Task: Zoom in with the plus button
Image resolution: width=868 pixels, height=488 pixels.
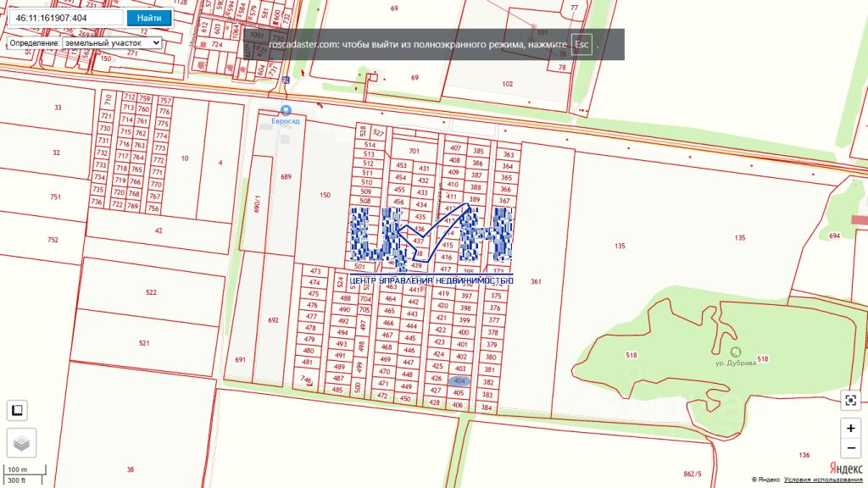Action: pos(851,428)
